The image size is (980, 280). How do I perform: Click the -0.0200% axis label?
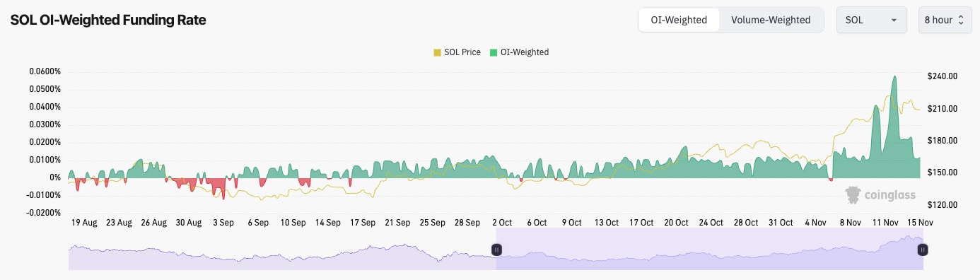pos(44,213)
